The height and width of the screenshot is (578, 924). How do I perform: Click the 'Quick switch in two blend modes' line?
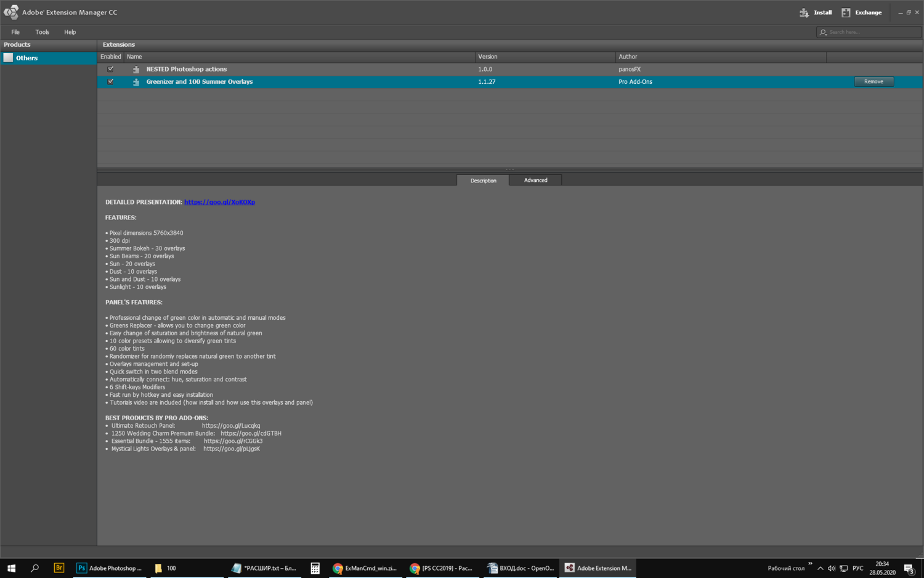pyautogui.click(x=152, y=372)
